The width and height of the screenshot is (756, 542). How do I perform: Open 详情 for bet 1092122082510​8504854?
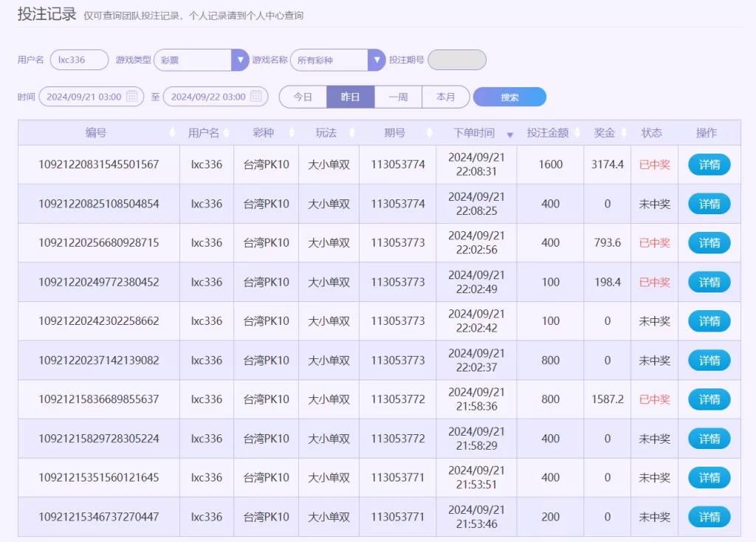[x=709, y=204]
